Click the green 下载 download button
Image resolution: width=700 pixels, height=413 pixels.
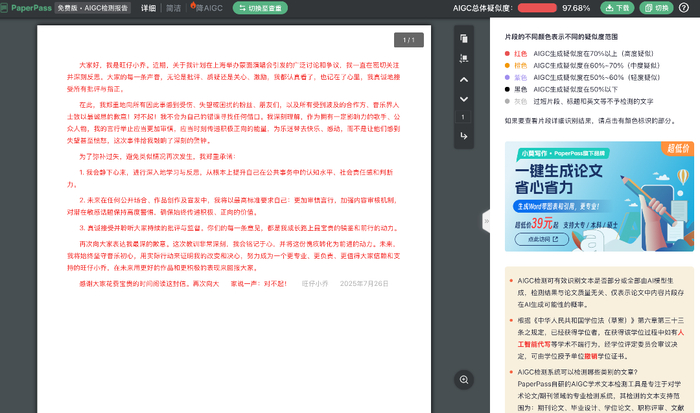pyautogui.click(x=617, y=8)
